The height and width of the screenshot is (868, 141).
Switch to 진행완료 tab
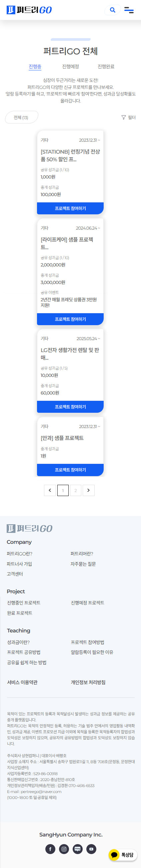pyautogui.click(x=106, y=67)
